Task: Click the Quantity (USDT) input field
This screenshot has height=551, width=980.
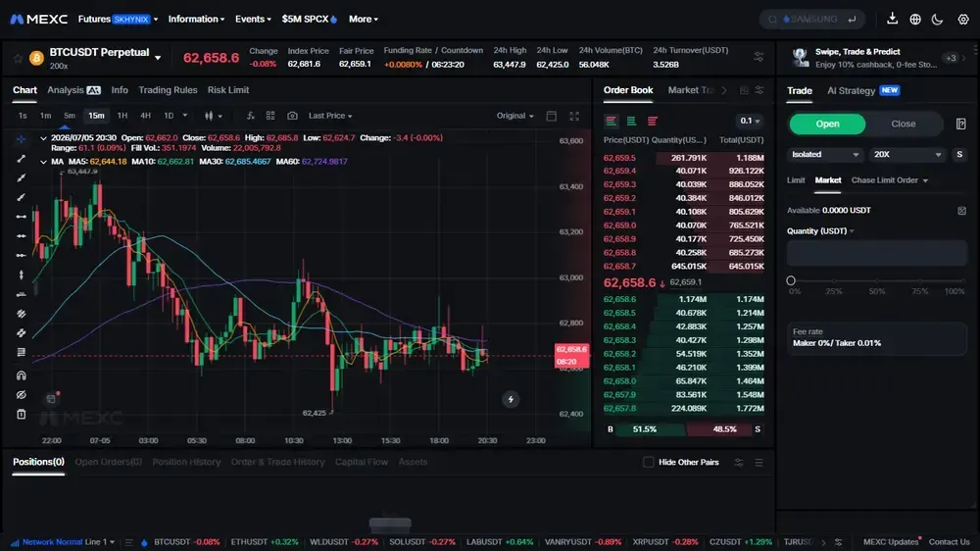Action: [876, 253]
